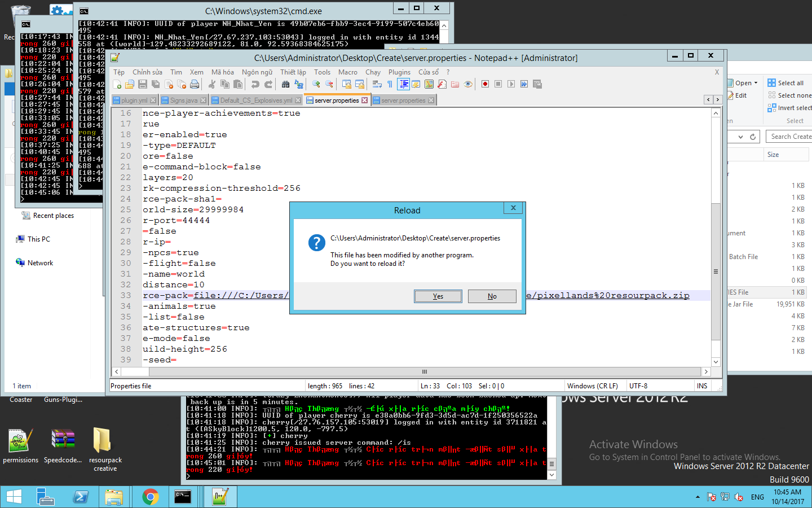The height and width of the screenshot is (508, 812).
Task: Click the Undo arrow toolbar icon
Action: tap(255, 84)
